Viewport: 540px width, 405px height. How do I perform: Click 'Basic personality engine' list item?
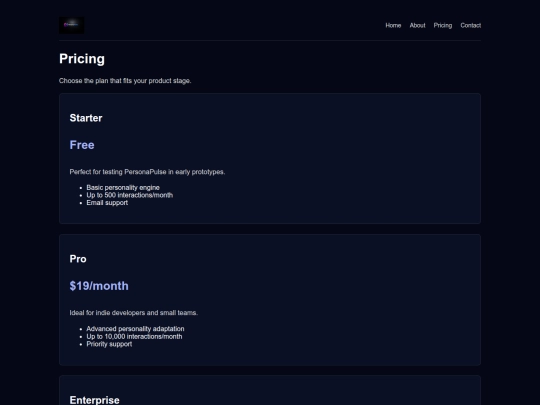pyautogui.click(x=123, y=188)
